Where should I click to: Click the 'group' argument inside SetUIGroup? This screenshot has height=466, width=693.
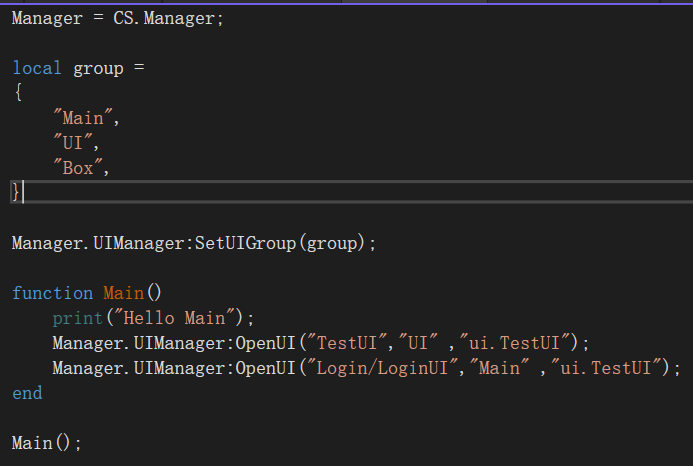pyautogui.click(x=331, y=244)
